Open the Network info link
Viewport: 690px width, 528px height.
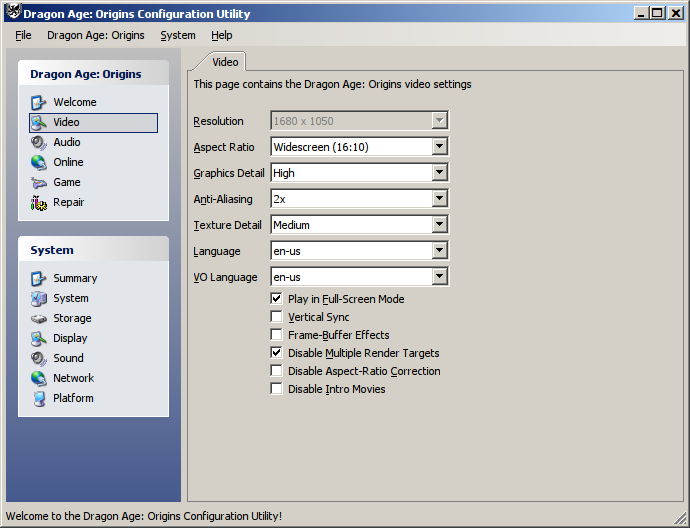pos(73,378)
